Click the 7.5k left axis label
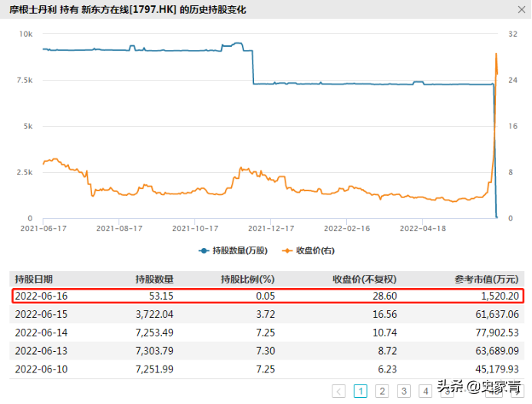 click(25, 80)
